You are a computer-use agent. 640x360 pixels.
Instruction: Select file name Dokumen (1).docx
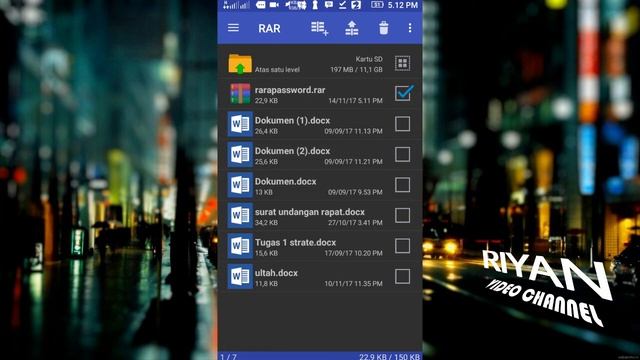[292, 120]
